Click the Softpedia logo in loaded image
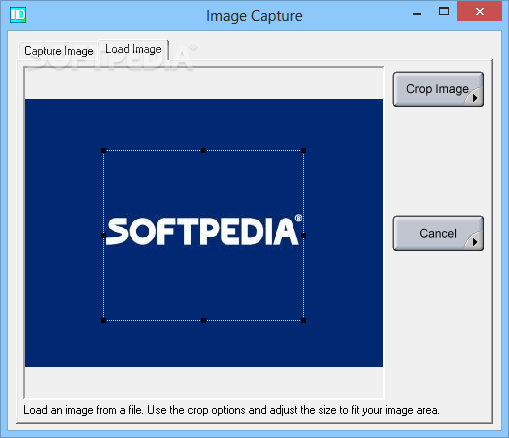509x438 pixels. tap(204, 231)
